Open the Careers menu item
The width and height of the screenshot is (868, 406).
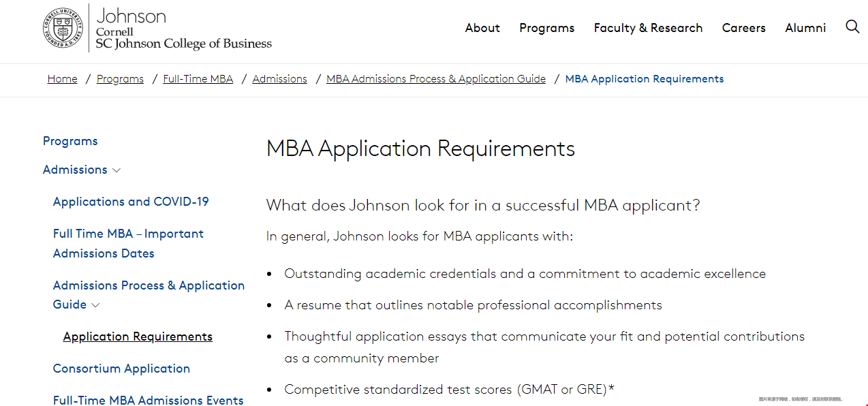[x=743, y=28]
